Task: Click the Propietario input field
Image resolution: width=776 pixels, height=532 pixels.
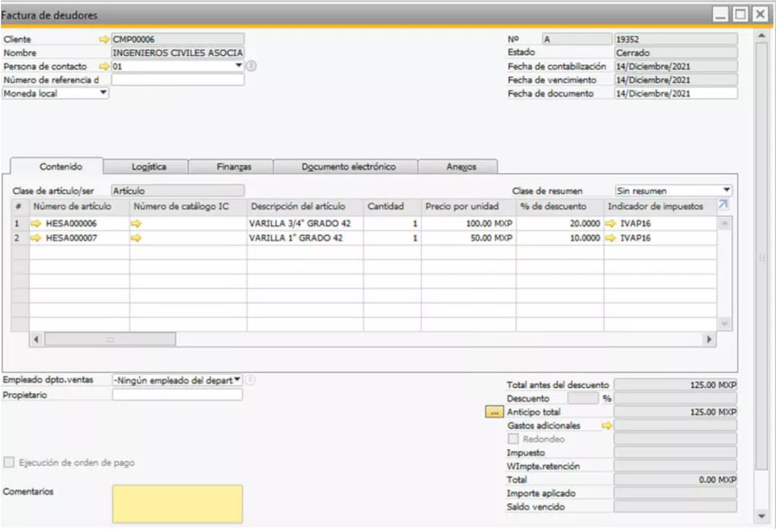Action: [x=177, y=395]
